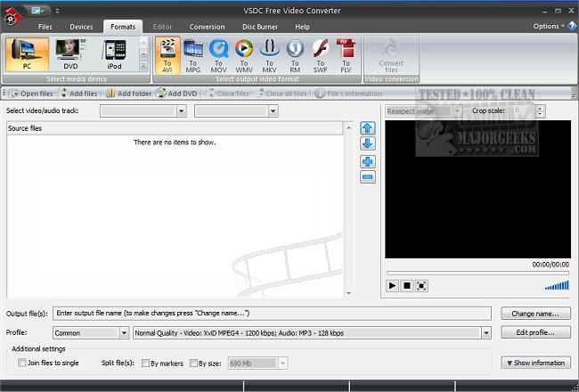Click Close files in toolbar

(228, 94)
